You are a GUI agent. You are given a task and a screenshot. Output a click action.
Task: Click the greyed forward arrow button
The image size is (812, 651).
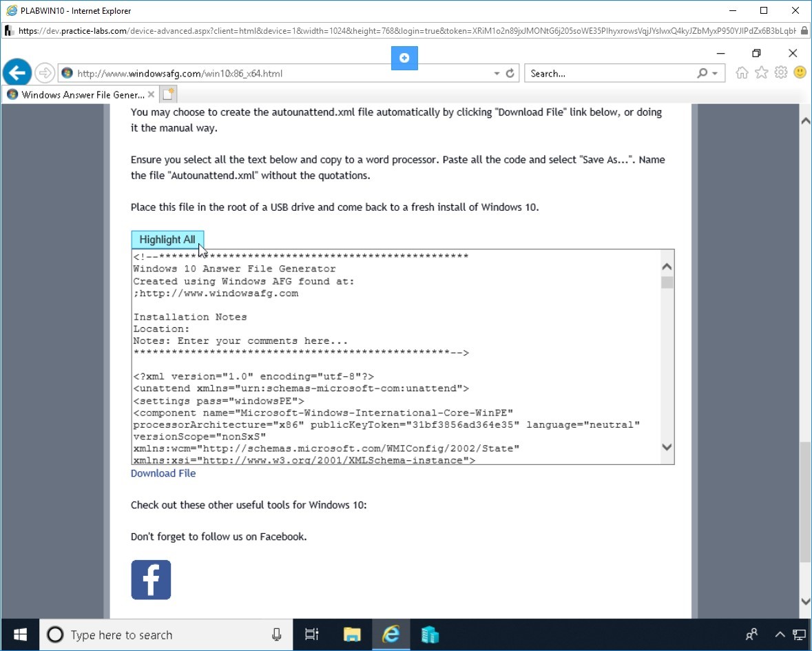click(x=45, y=73)
